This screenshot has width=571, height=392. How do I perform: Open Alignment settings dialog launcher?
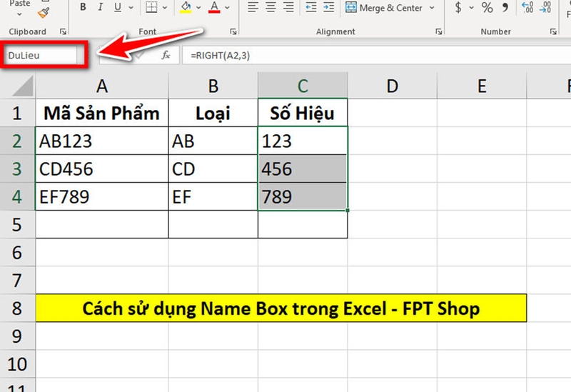(x=439, y=31)
